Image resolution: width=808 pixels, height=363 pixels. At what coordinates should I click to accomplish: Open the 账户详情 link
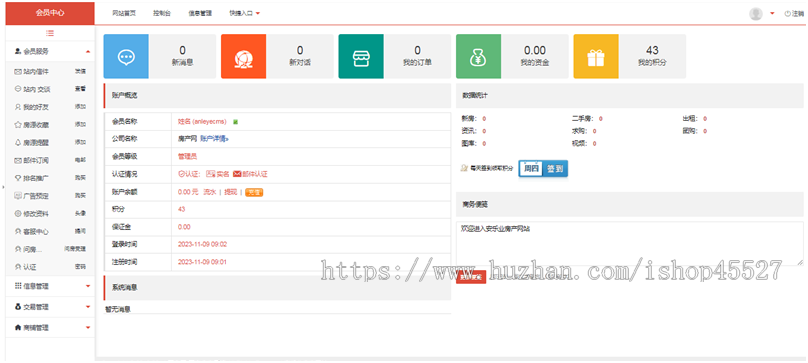point(214,139)
